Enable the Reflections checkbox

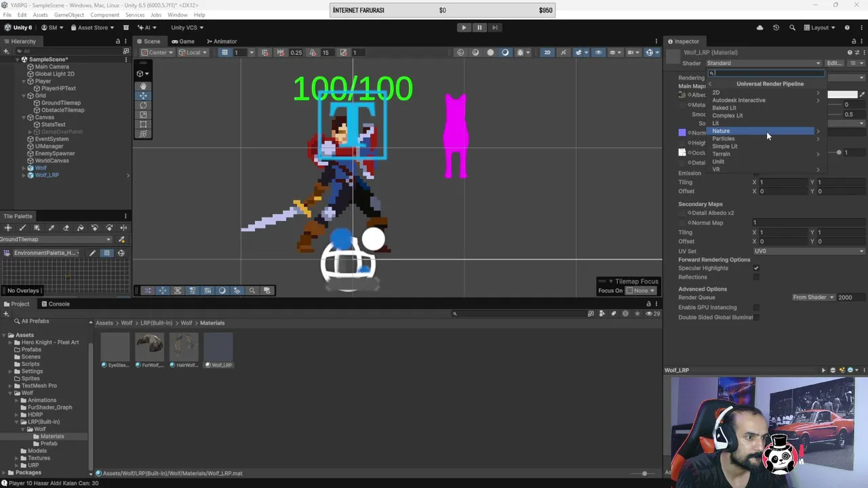tap(756, 277)
